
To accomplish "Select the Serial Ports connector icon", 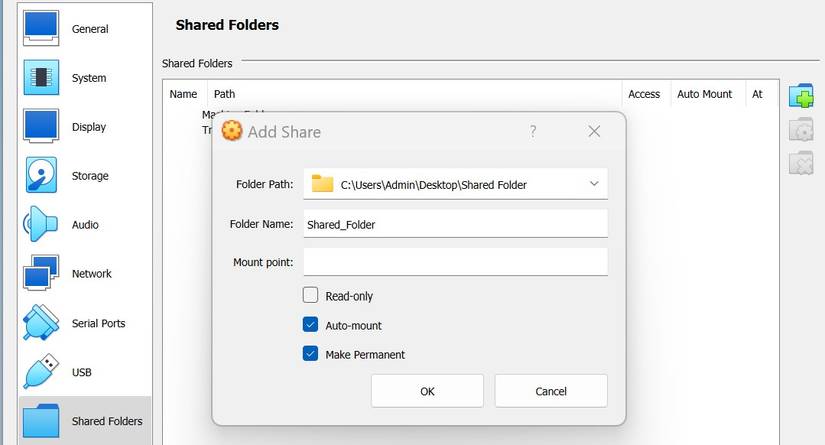I will click(41, 323).
